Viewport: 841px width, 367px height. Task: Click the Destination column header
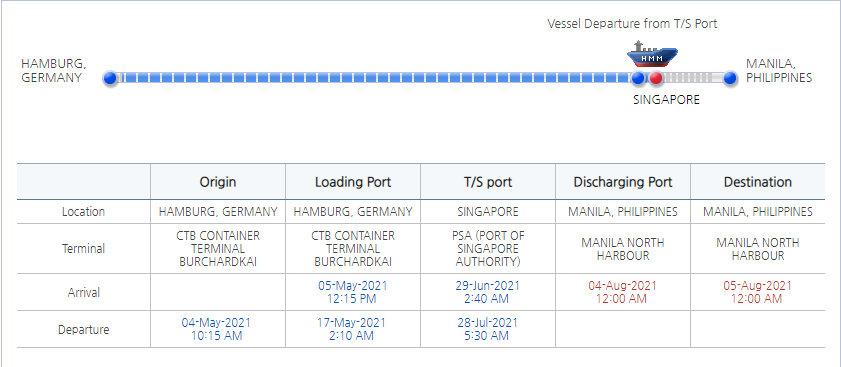click(x=758, y=182)
